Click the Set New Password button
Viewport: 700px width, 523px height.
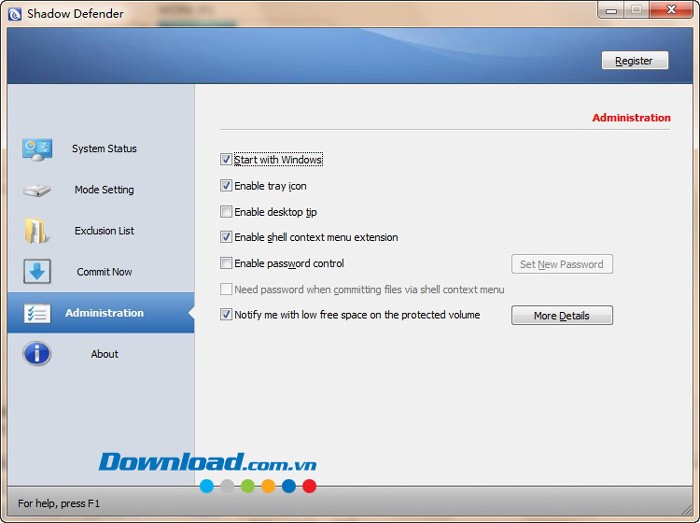[x=562, y=264]
